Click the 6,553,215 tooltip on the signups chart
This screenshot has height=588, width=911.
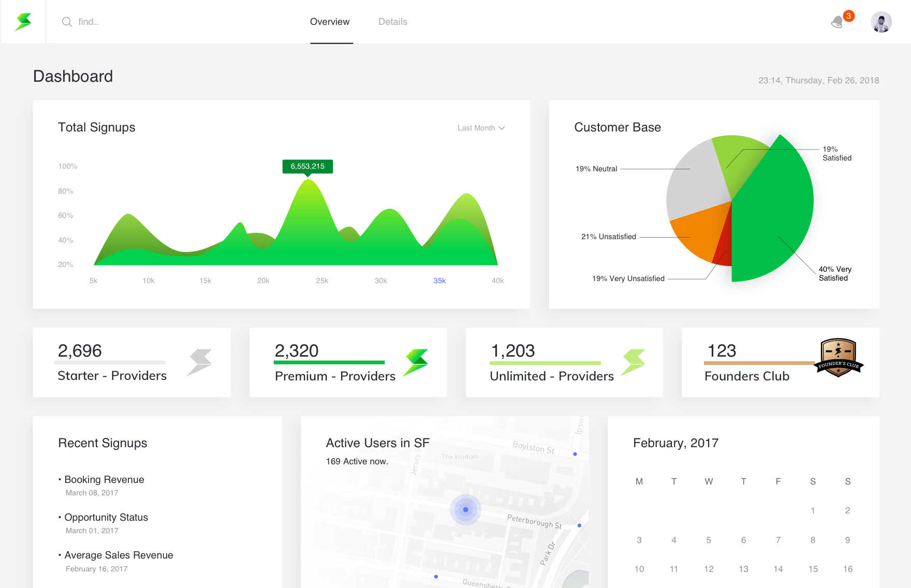(x=308, y=166)
